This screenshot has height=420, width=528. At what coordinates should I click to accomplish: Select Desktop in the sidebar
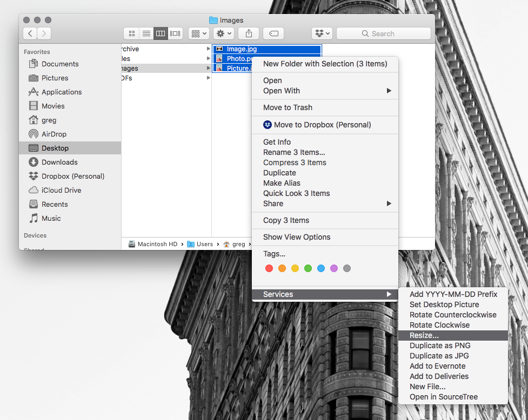pyautogui.click(x=70, y=148)
